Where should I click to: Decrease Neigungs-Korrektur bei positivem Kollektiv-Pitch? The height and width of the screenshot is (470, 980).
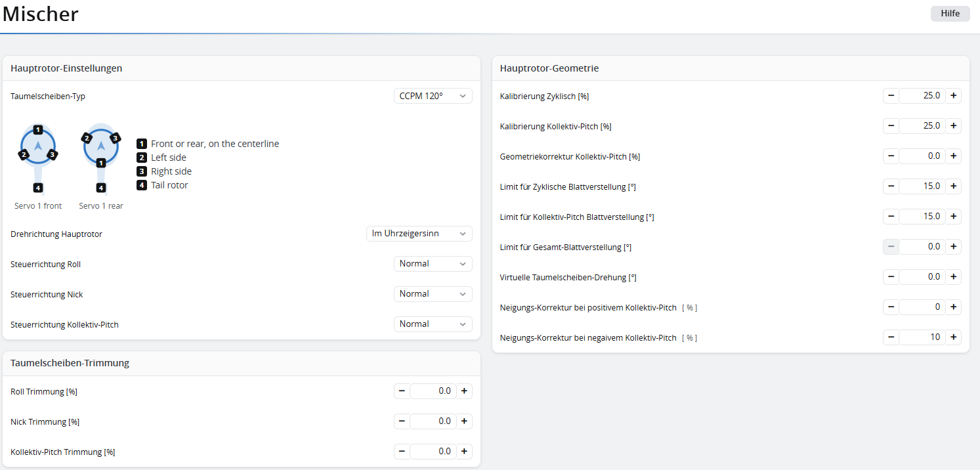click(891, 307)
